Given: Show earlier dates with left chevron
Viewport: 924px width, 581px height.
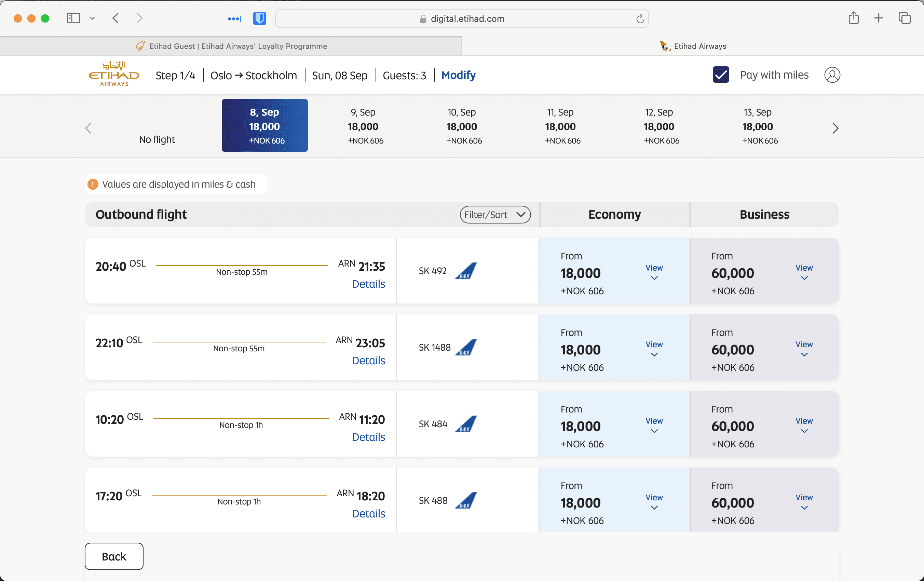Looking at the screenshot, I should (x=89, y=128).
